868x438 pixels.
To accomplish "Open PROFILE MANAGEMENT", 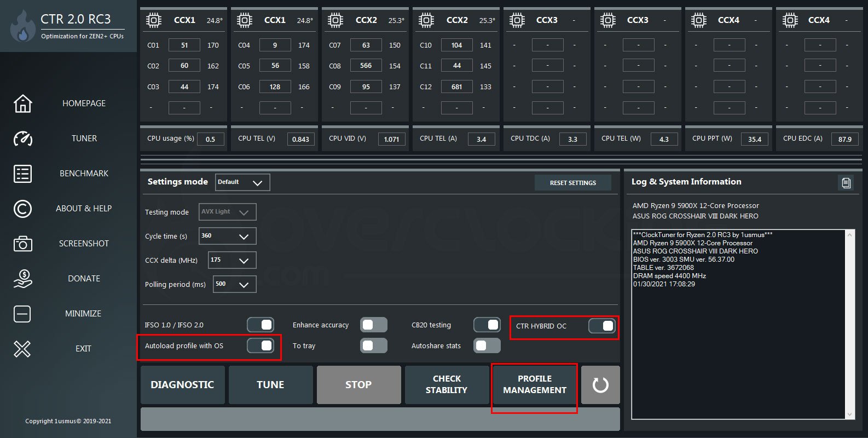I will pyautogui.click(x=535, y=385).
